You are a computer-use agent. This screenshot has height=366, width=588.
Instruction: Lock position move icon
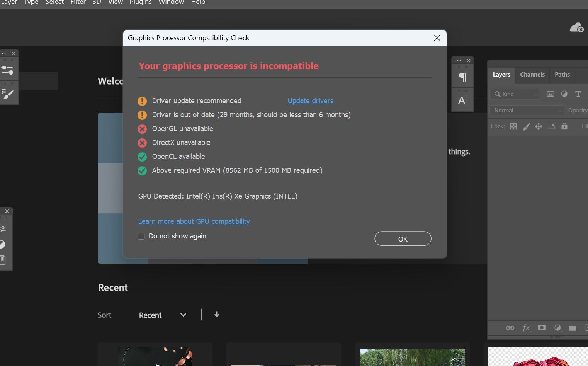[539, 126]
